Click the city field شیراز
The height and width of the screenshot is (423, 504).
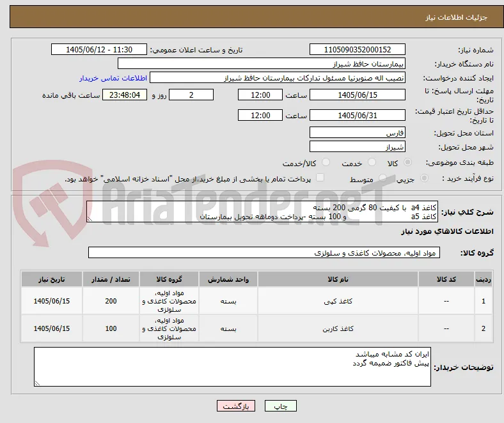pos(358,146)
